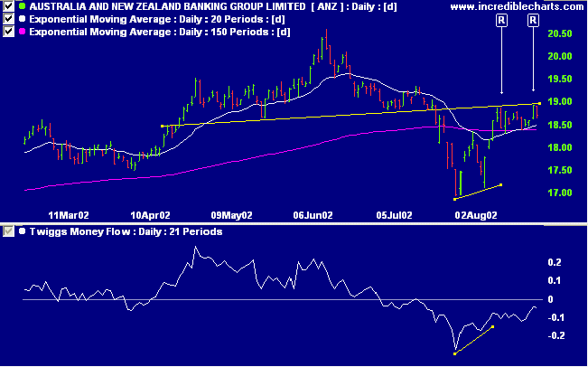Toggle the Twiggs Money Flow indicator checkbox
This screenshot has height=367, width=588.
8,231
